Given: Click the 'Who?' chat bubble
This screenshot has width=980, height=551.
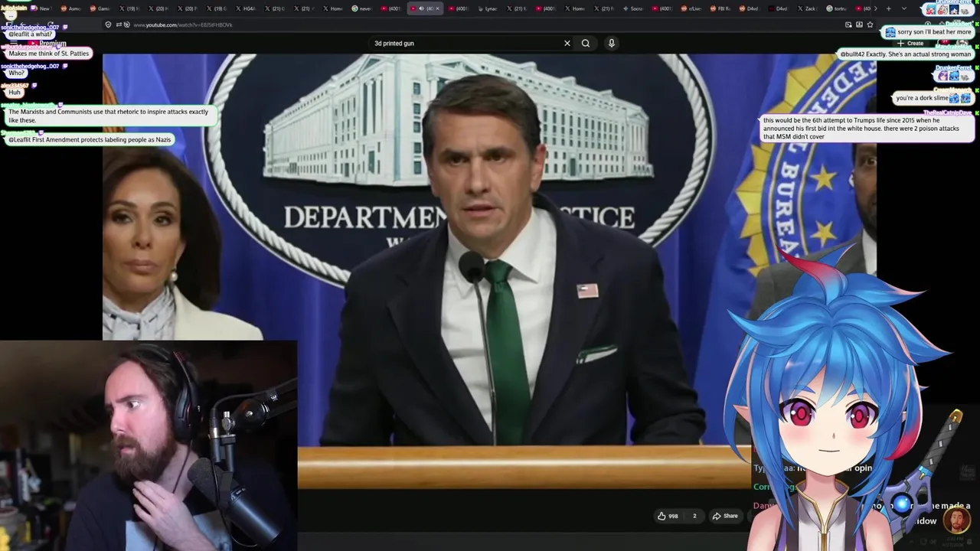Looking at the screenshot, I should point(16,73).
